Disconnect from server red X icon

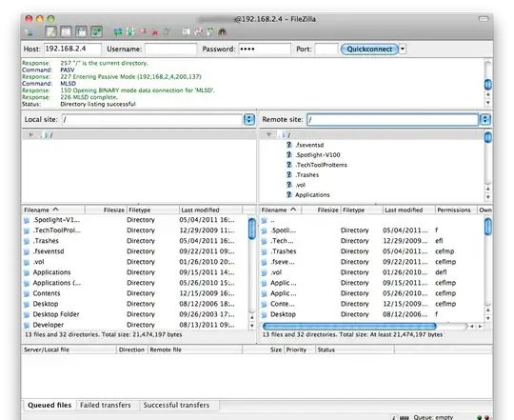click(x=155, y=32)
